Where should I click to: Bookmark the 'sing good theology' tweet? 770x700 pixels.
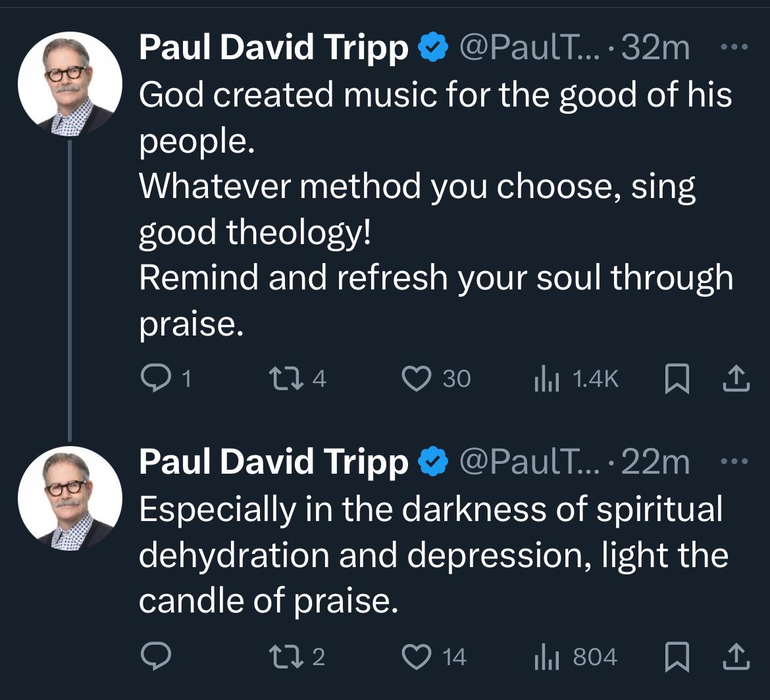pyautogui.click(x=676, y=378)
